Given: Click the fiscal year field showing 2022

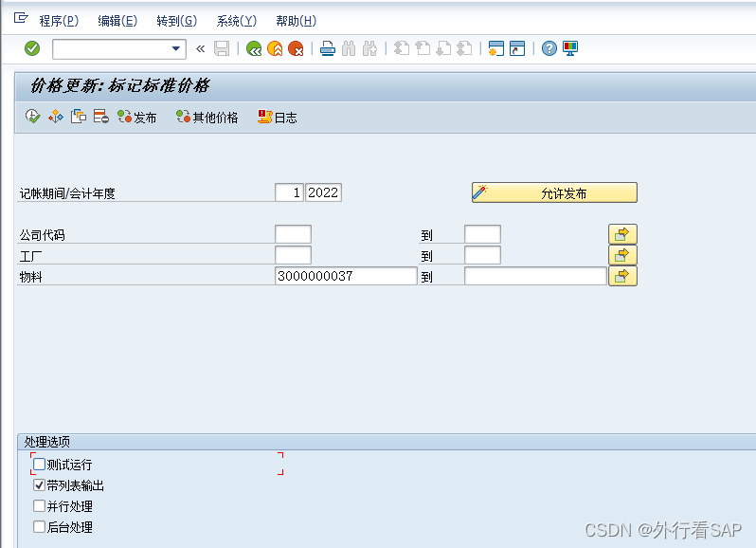Looking at the screenshot, I should coord(323,192).
